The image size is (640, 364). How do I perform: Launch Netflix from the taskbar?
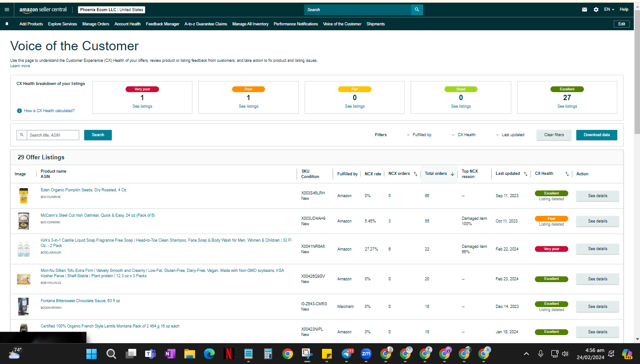tap(228, 354)
